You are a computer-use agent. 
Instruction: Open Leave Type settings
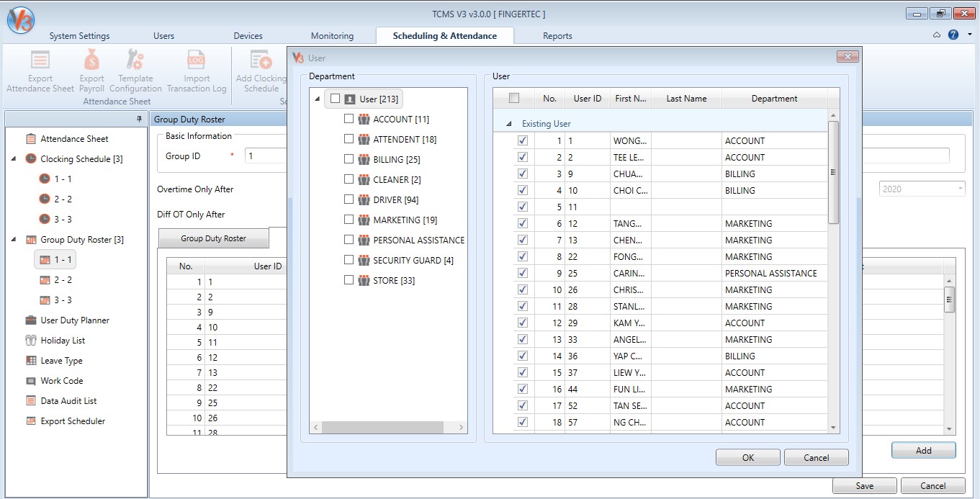click(x=54, y=361)
